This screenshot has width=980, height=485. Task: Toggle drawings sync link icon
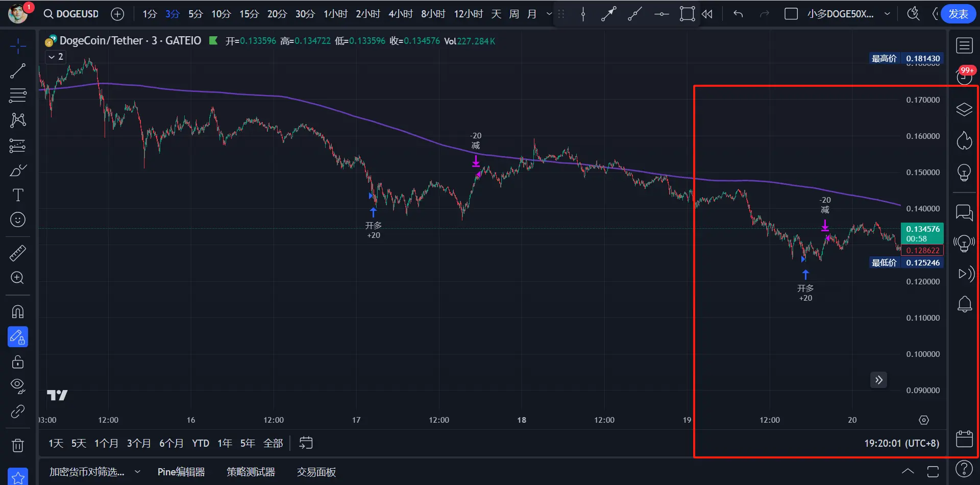pyautogui.click(x=18, y=411)
